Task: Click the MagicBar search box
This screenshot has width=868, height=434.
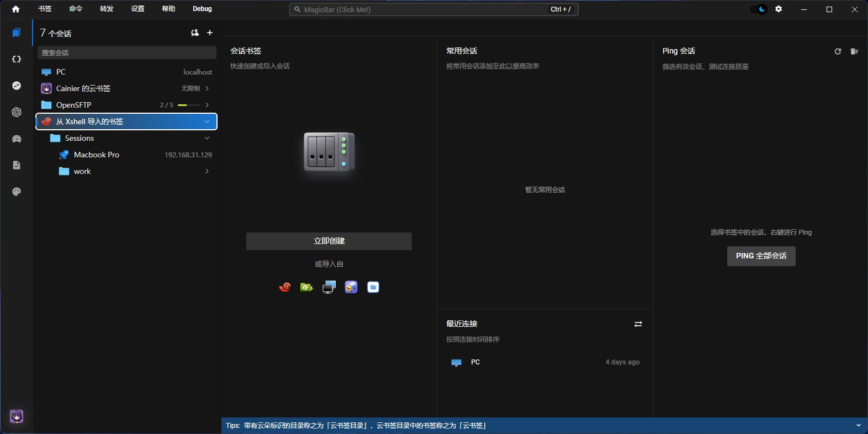Action: click(434, 9)
